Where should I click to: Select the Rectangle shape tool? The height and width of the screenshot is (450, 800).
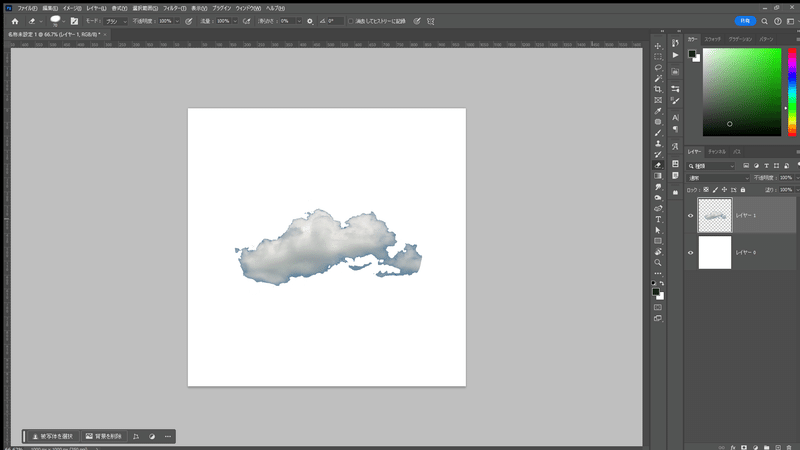click(658, 241)
